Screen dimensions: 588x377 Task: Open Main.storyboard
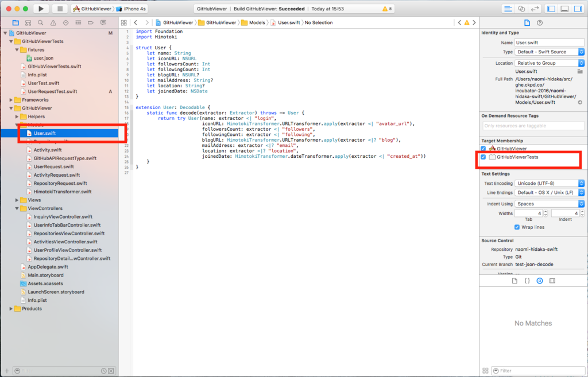(45, 275)
